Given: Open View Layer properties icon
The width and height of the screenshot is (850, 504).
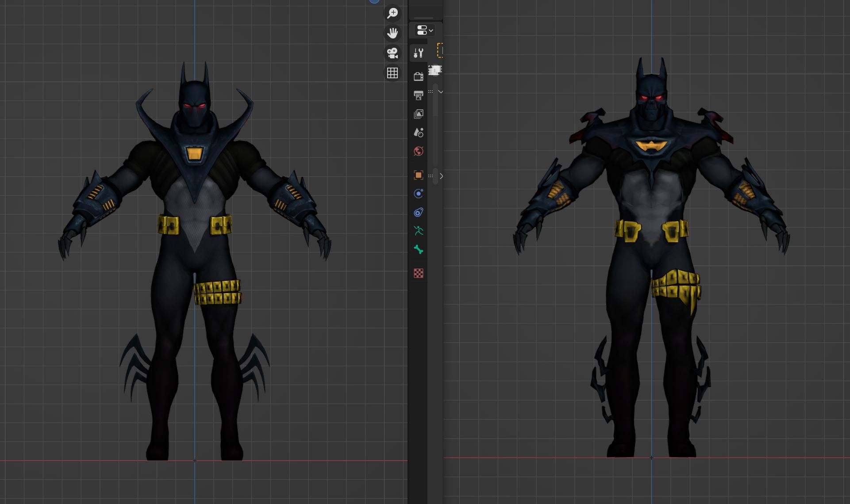Looking at the screenshot, I should 419,114.
